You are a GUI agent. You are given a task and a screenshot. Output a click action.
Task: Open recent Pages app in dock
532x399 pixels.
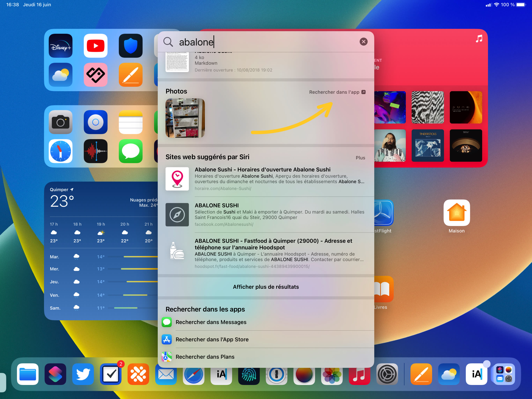click(x=421, y=374)
